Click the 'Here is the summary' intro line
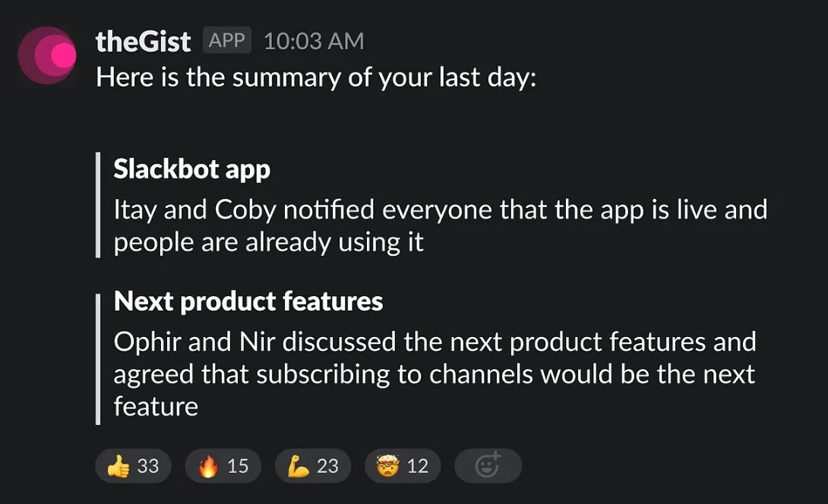 [x=316, y=77]
